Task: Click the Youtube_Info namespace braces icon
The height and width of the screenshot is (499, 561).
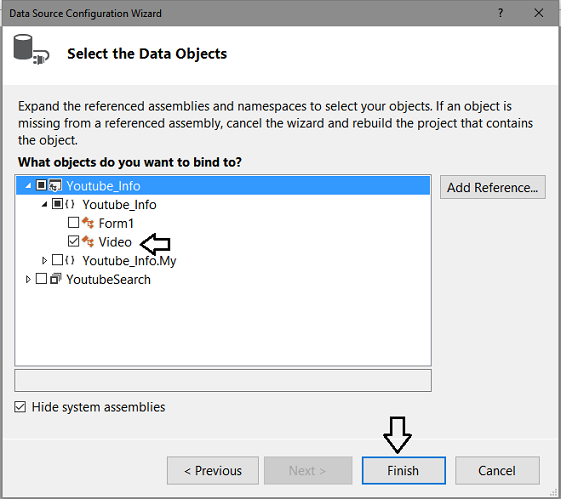Action: tap(70, 204)
